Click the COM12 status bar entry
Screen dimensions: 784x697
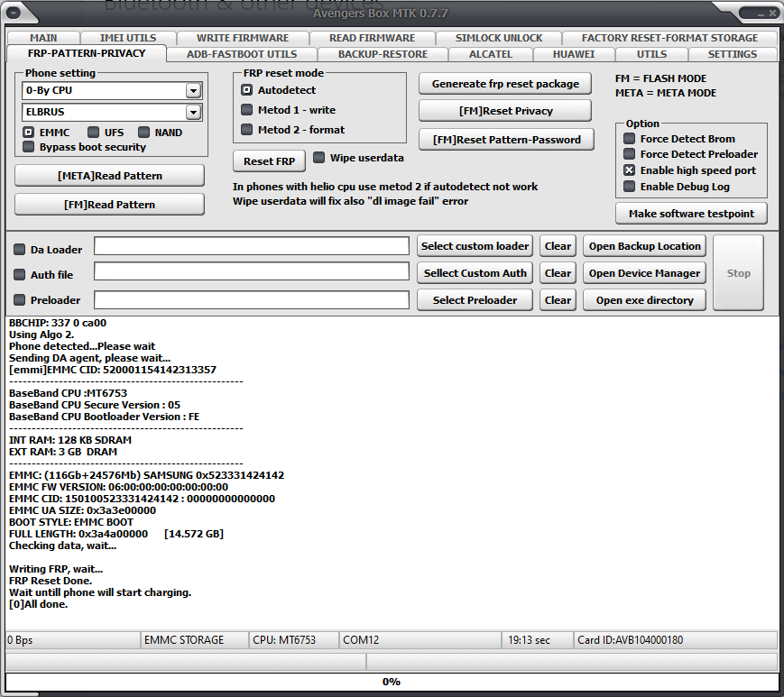(420, 640)
